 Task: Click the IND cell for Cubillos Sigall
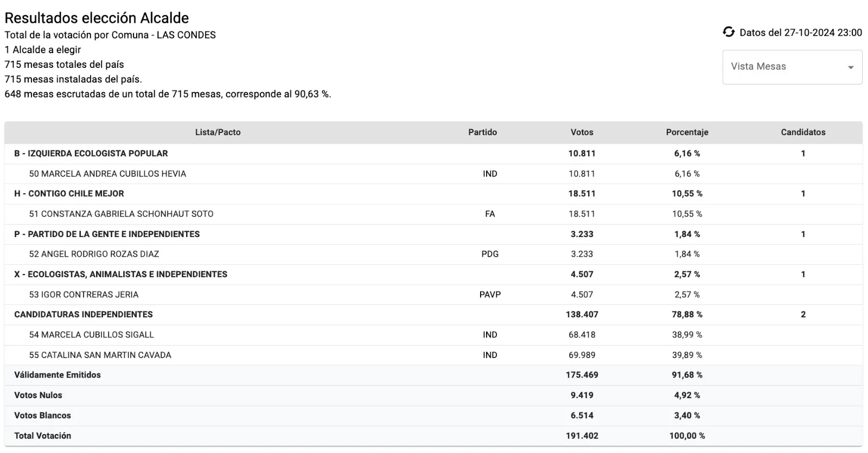tap(490, 335)
